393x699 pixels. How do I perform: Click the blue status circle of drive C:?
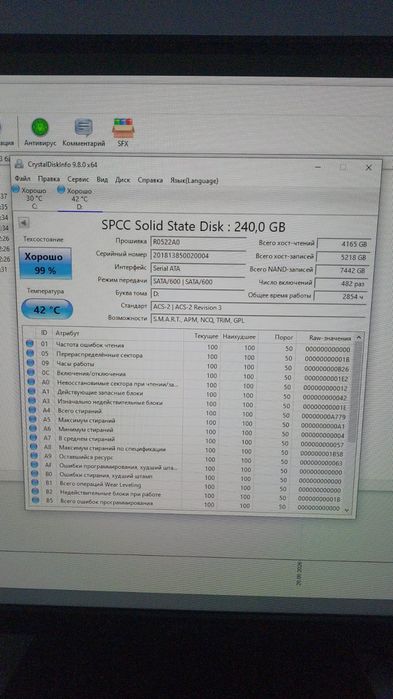16,190
